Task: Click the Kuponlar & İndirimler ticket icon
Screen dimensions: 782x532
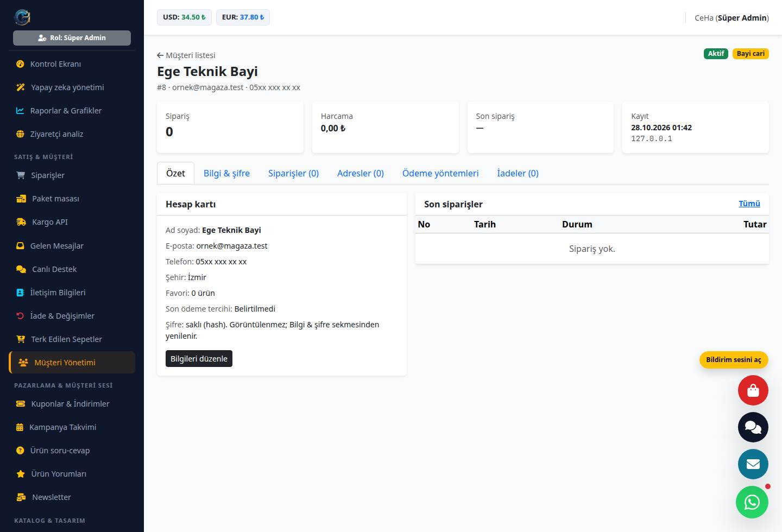Action: tap(21, 404)
